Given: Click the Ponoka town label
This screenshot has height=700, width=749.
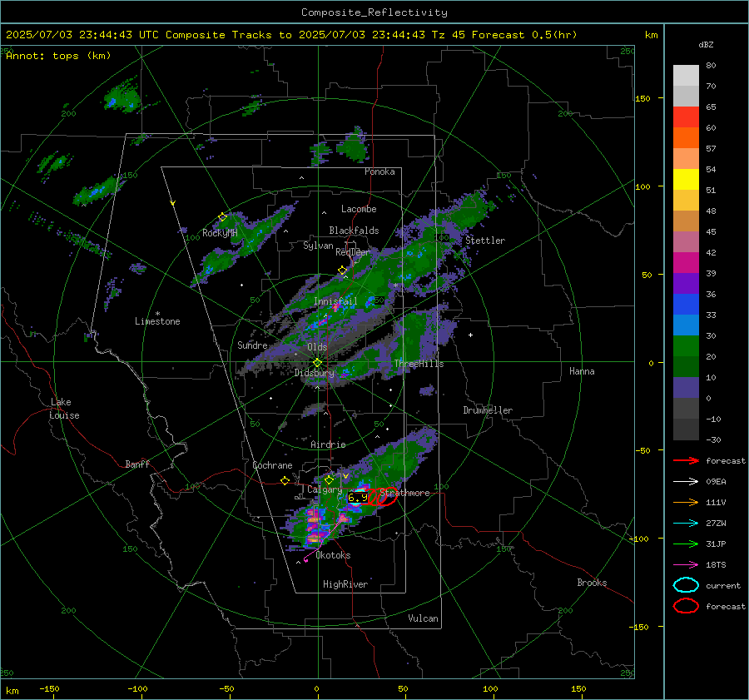Looking at the screenshot, I should (x=379, y=171).
